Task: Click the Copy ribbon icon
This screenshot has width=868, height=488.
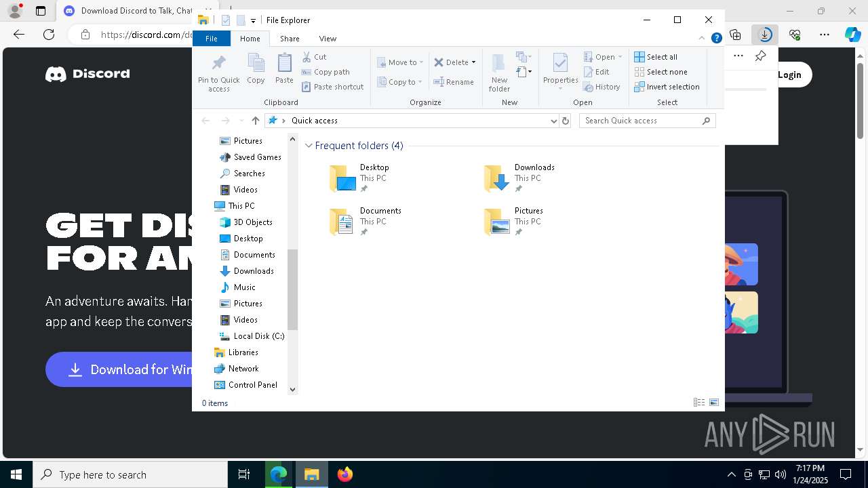Action: point(256,68)
